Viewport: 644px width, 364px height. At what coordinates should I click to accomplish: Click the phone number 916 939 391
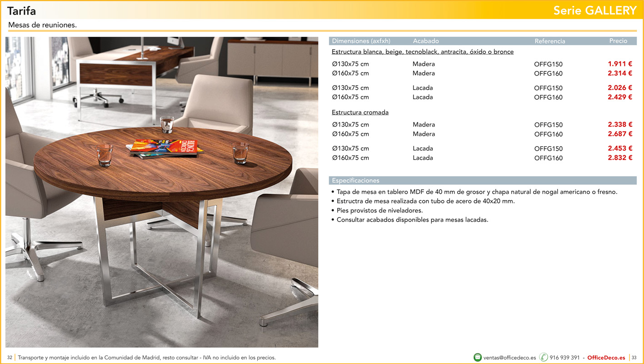point(564,358)
